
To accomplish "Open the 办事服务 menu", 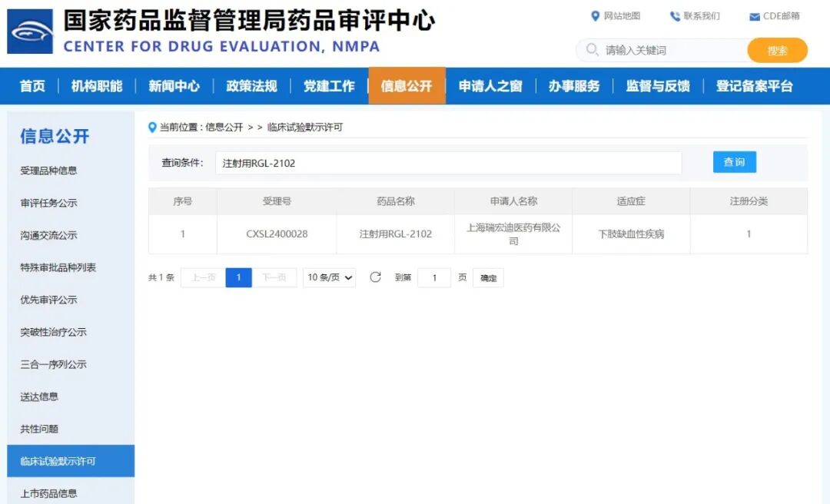I will click(x=574, y=86).
